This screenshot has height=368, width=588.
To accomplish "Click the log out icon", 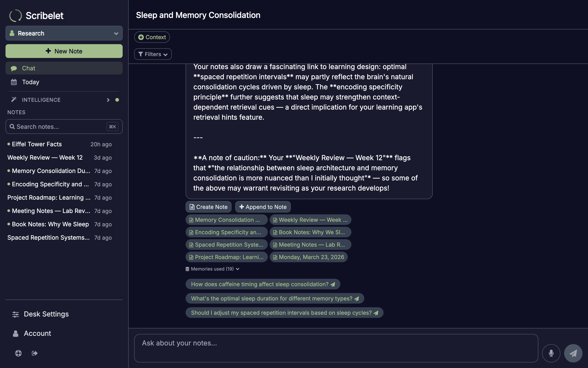I will point(35,353).
